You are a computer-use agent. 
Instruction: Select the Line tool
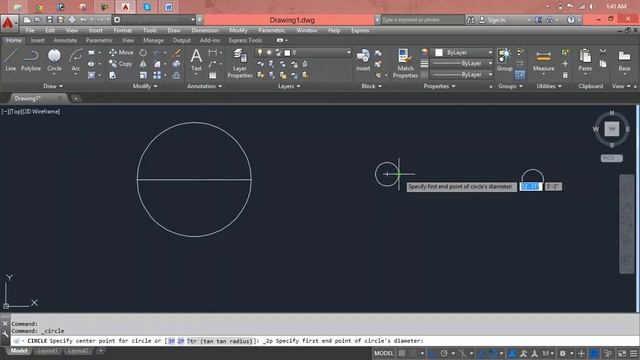[x=11, y=60]
